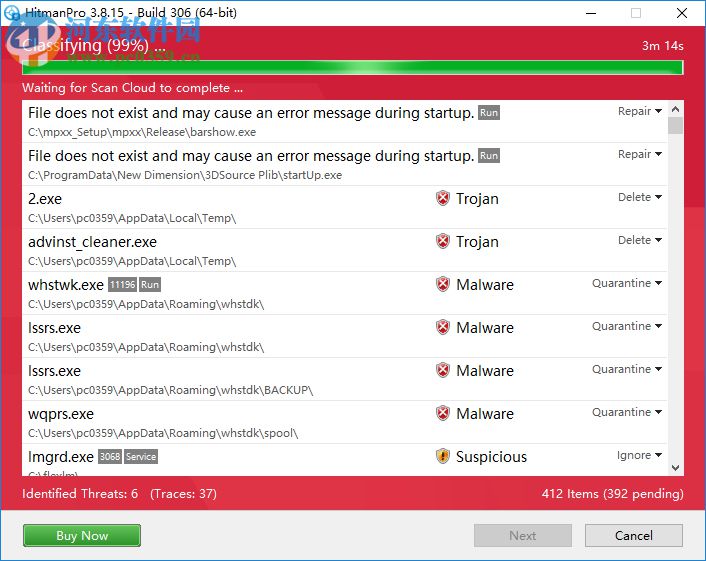The width and height of the screenshot is (706, 561).
Task: Click the Suspicious label for lmgrd.exe
Action: click(491, 457)
